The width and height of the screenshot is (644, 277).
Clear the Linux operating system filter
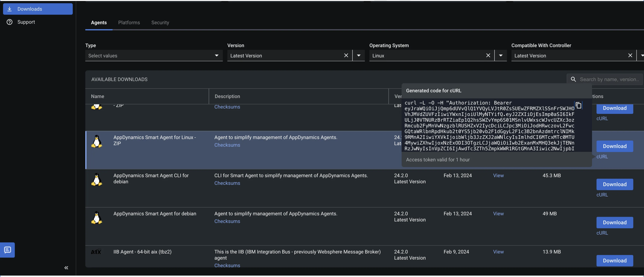coord(488,55)
